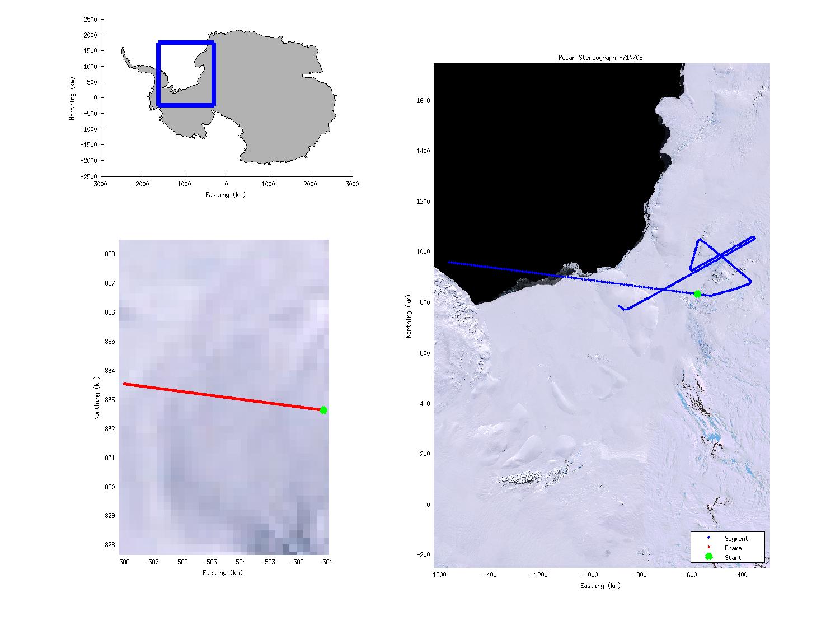Select the "Frame" legend label
The width and height of the screenshot is (840, 630).
pos(733,548)
